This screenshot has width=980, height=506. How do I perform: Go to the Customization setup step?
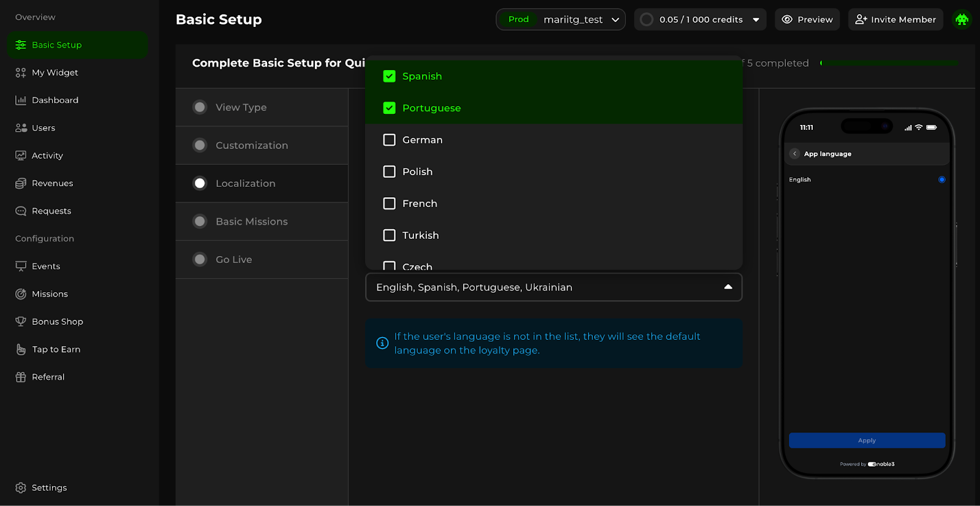[x=251, y=145]
